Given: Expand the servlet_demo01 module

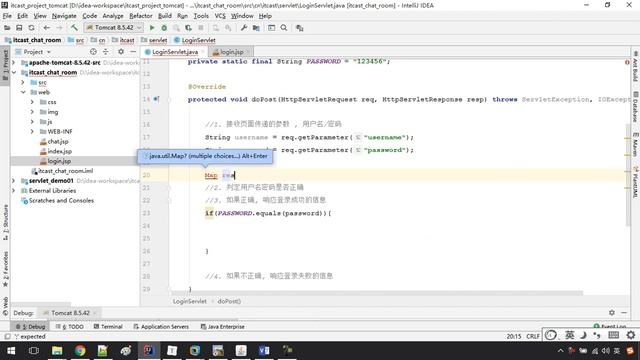Looking at the screenshot, I should coord(13,180).
